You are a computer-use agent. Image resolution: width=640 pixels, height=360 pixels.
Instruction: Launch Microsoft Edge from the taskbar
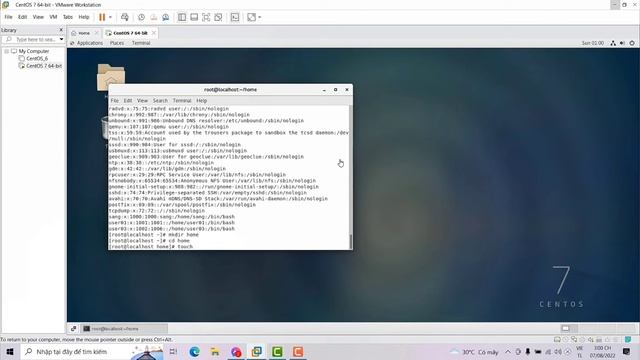[x=194, y=351]
